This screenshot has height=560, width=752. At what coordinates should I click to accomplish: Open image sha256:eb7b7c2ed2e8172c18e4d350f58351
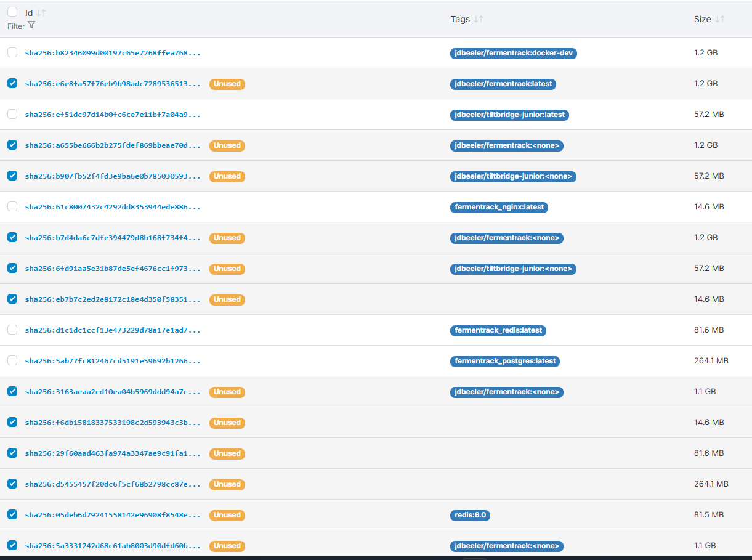click(113, 299)
